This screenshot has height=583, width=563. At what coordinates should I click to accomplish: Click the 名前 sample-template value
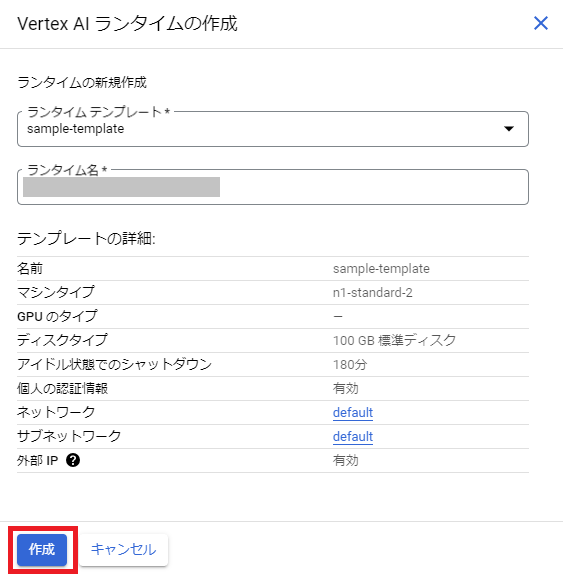(x=381, y=268)
